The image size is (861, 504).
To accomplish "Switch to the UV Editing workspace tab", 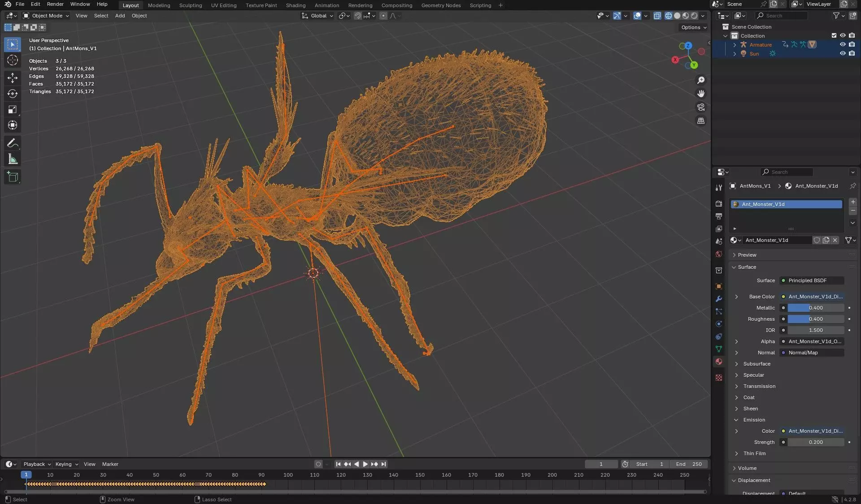I will pyautogui.click(x=224, y=5).
